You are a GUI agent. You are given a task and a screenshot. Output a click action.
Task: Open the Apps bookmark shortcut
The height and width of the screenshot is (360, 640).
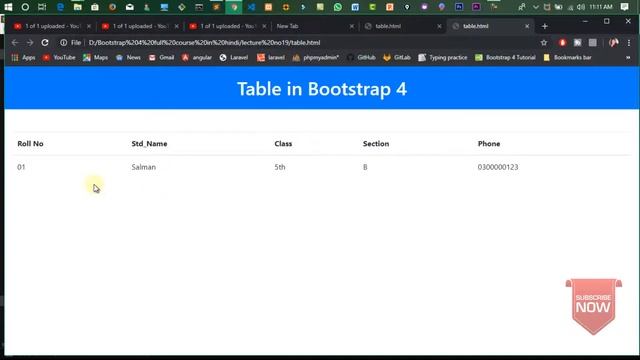pyautogui.click(x=23, y=58)
